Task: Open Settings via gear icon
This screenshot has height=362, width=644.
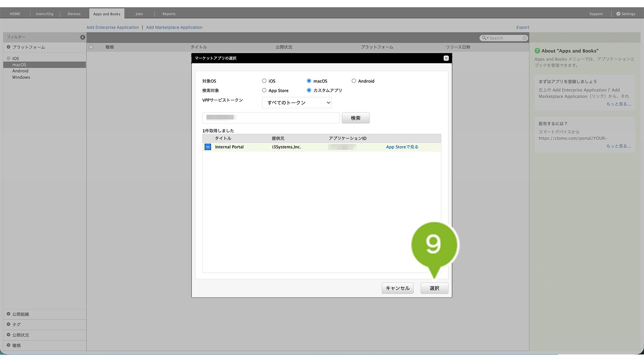Action: (618, 14)
